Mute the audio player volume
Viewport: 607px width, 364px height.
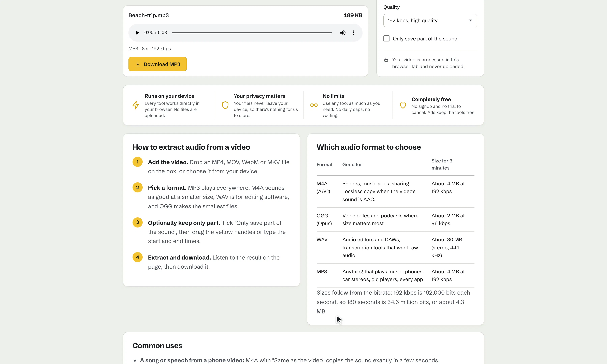[x=343, y=33]
